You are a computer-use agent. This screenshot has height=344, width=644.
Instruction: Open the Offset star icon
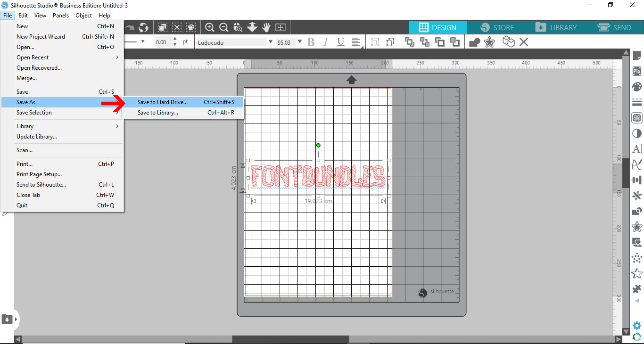(489, 42)
